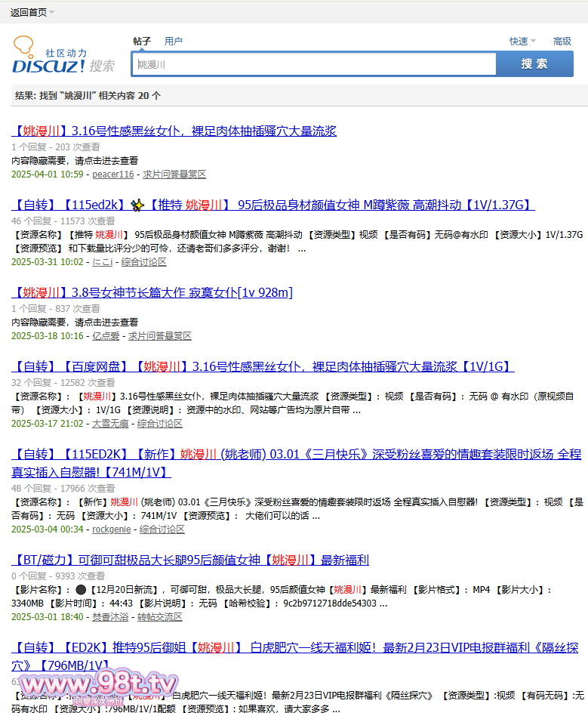Visit author 亿点爱's profile
The width and height of the screenshot is (588, 713).
coord(106,336)
